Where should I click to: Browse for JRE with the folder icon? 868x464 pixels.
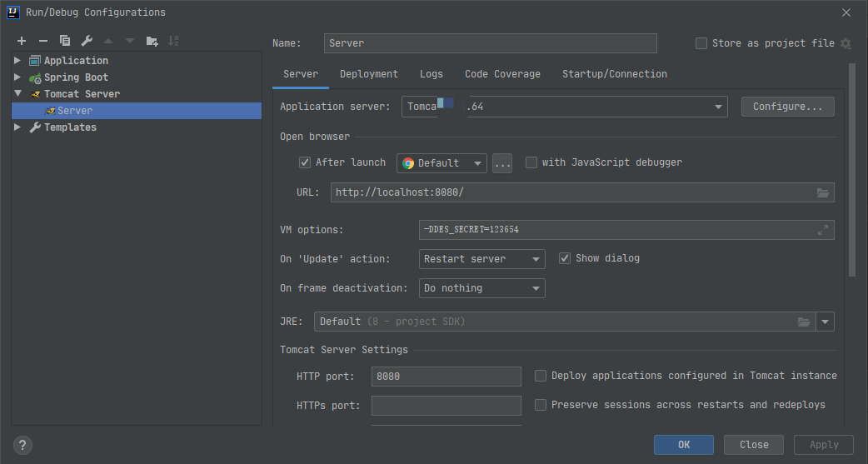pos(804,322)
